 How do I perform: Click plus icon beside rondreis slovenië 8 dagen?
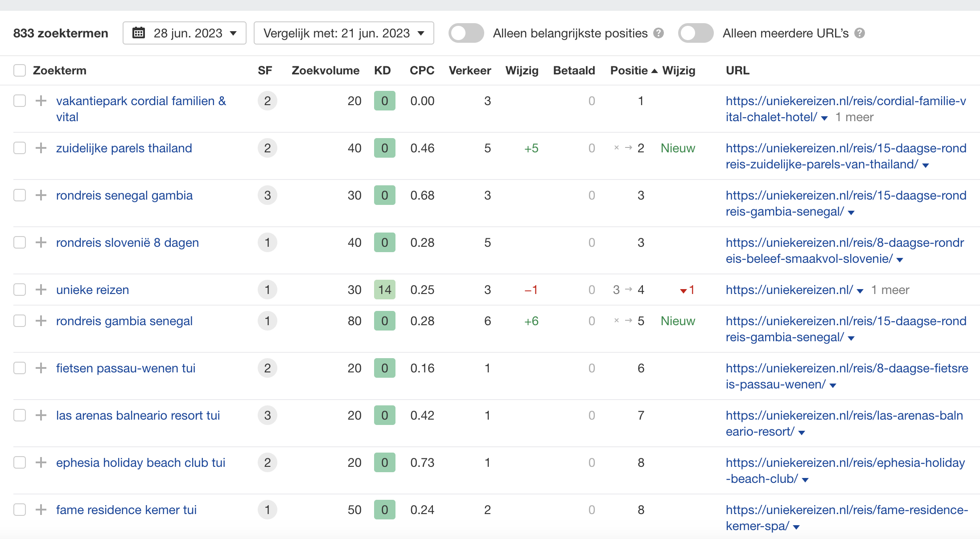pos(41,242)
